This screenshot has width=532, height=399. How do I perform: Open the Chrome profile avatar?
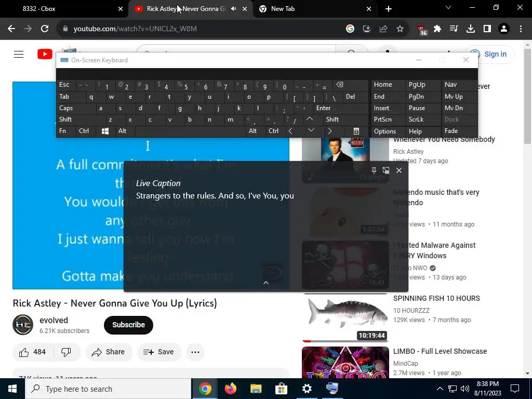(x=504, y=29)
